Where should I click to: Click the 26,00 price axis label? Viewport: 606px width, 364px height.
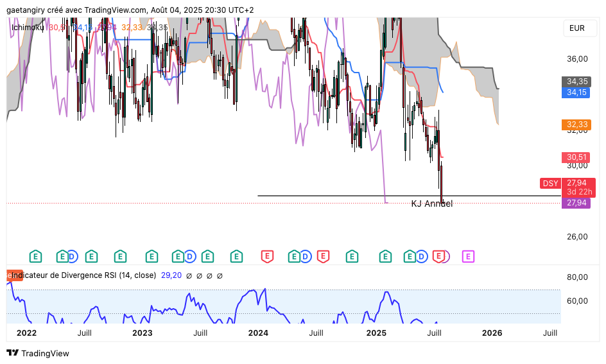click(577, 236)
